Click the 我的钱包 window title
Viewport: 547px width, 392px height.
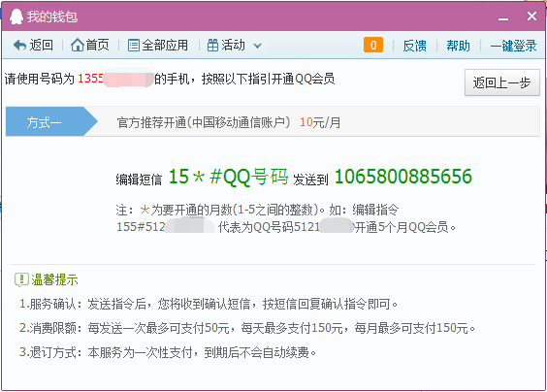pyautogui.click(x=52, y=16)
